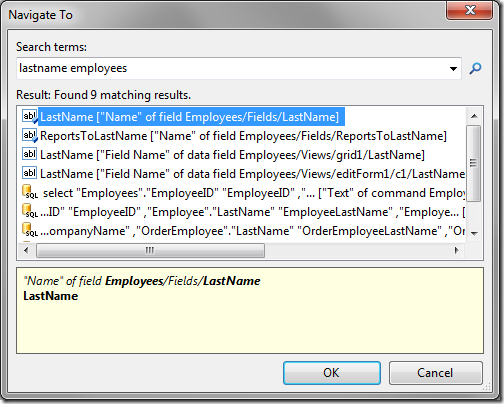The image size is (504, 404).
Task: Click the horizontal scroll right arrow
Action: [457, 250]
